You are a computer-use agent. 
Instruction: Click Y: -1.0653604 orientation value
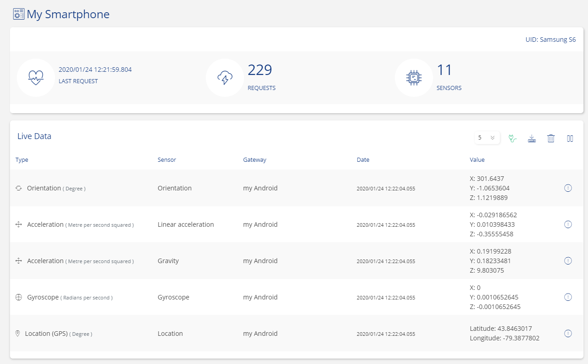coord(489,188)
